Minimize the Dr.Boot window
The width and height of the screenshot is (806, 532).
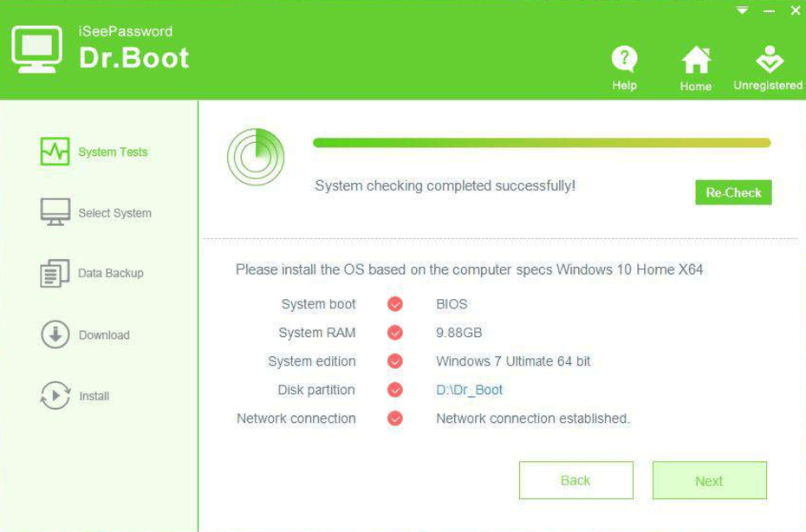click(769, 10)
